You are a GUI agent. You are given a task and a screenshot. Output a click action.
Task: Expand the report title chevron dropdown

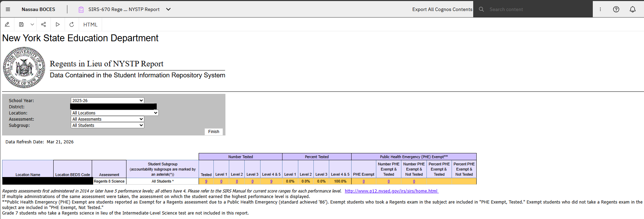click(x=168, y=9)
